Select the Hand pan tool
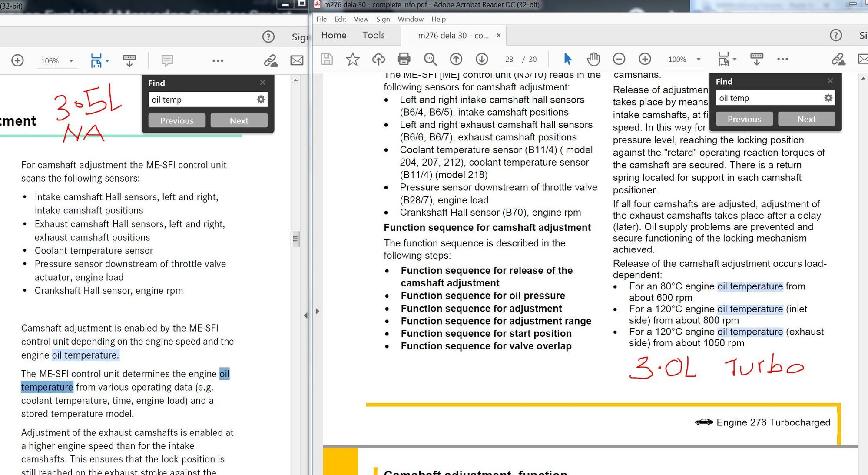The height and width of the screenshot is (475, 868). pyautogui.click(x=593, y=59)
